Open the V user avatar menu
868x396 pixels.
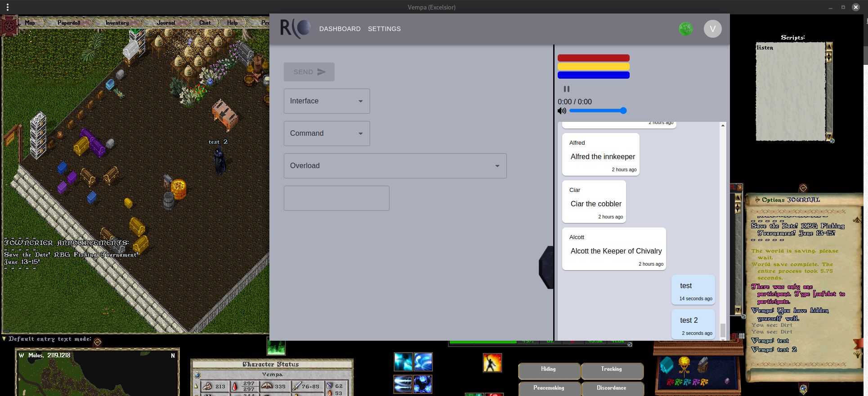point(712,29)
